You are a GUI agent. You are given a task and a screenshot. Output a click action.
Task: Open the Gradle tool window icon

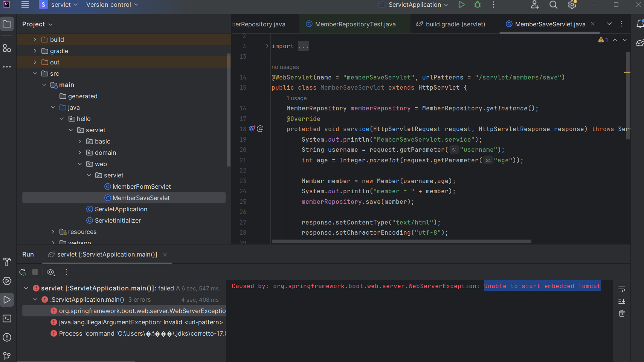[639, 43]
